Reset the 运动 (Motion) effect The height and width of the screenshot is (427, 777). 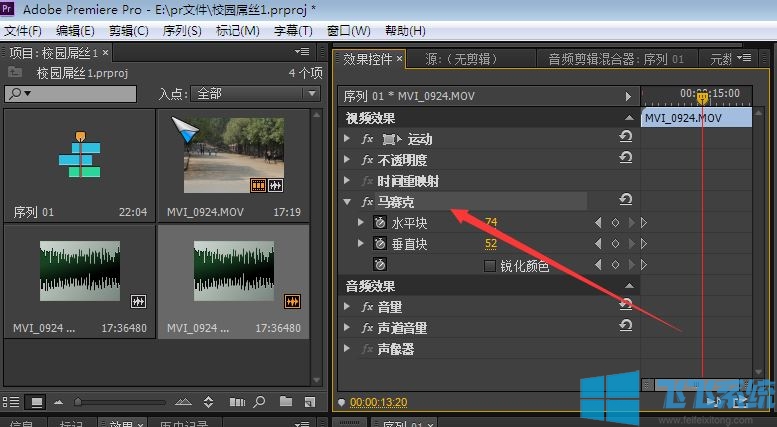(626, 138)
